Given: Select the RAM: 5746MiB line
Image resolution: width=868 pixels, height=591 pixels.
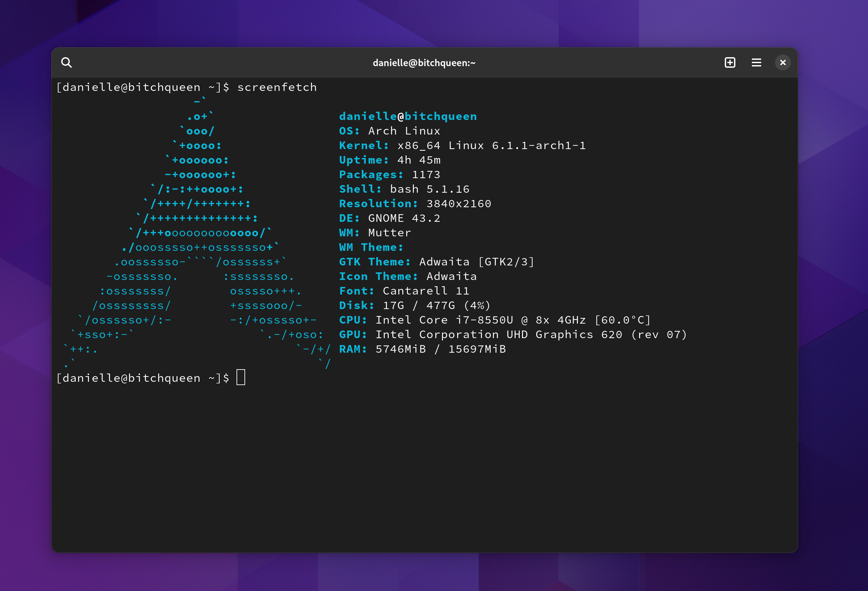Looking at the screenshot, I should pyautogui.click(x=422, y=349).
